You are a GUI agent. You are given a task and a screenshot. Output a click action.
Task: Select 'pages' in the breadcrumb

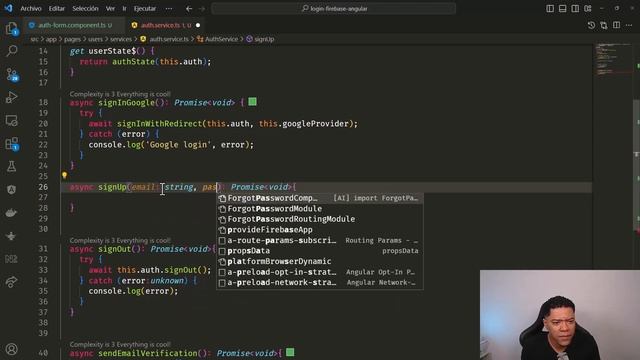pyautogui.click(x=72, y=39)
